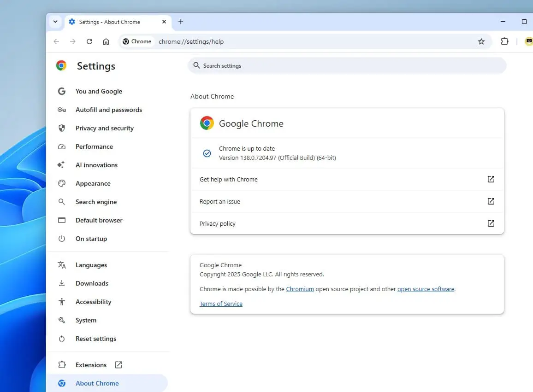Open Reset settings section
533x392 pixels.
click(x=96, y=339)
